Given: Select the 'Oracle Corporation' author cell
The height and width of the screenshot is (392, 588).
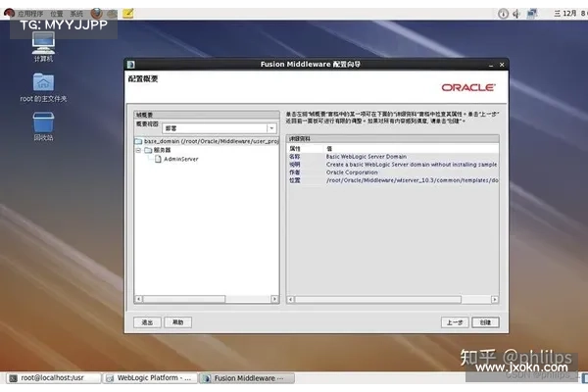Looking at the screenshot, I should pos(352,172).
